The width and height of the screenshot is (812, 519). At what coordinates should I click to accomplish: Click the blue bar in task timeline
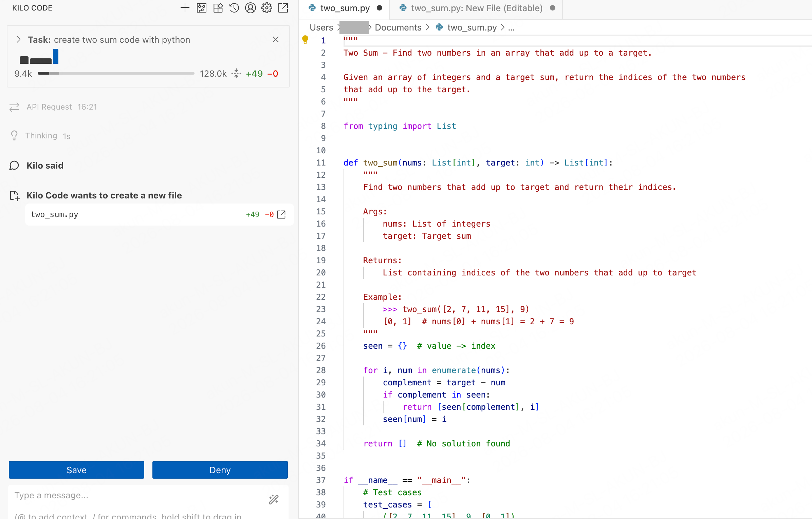click(x=56, y=56)
